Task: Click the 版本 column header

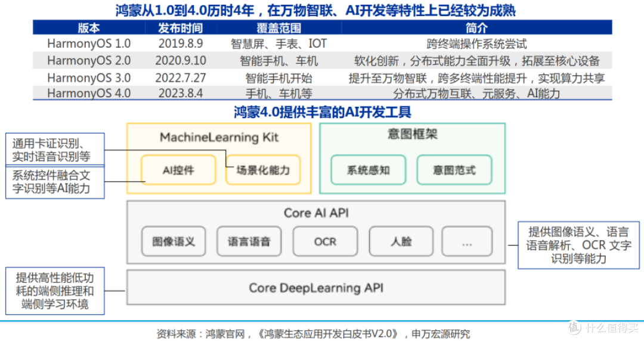Action: pyautogui.click(x=89, y=28)
